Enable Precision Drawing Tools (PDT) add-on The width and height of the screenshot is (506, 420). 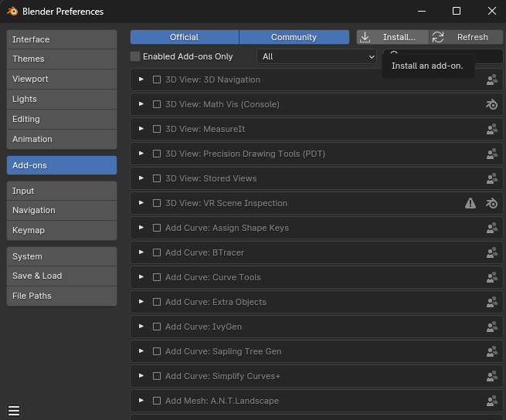tap(157, 154)
